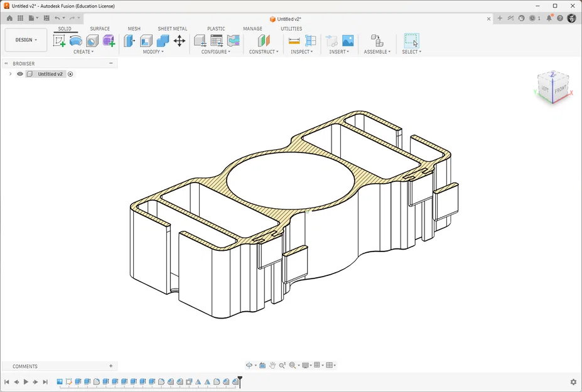Click the Redo arrow

pyautogui.click(x=72, y=18)
